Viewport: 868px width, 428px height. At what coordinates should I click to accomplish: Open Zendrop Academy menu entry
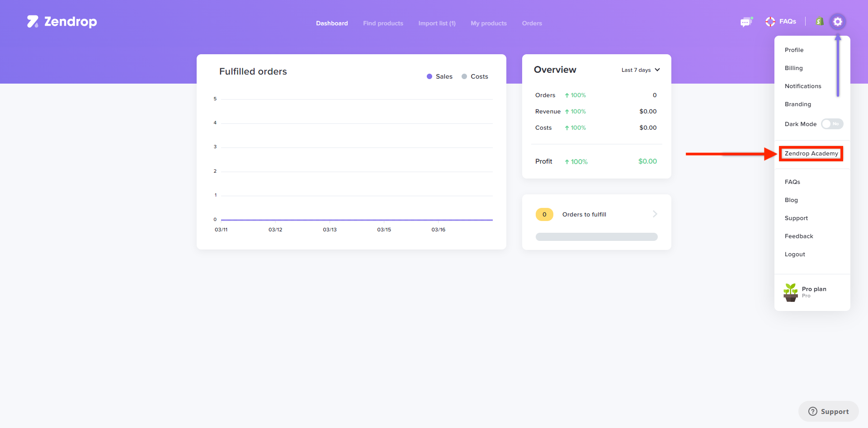pos(811,154)
